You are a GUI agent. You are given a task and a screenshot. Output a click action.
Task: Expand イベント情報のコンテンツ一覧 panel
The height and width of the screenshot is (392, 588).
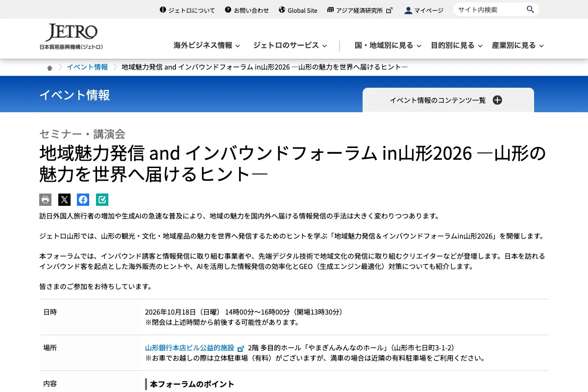coord(448,100)
